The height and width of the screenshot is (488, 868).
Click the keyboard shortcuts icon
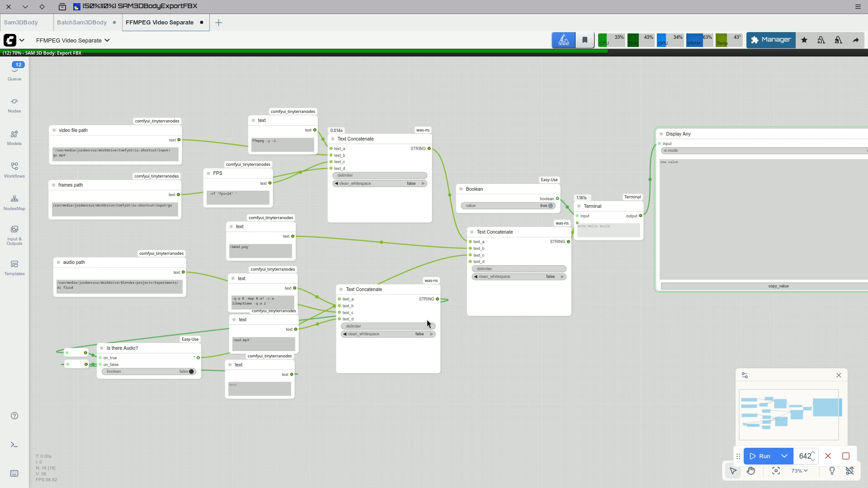(x=14, y=473)
